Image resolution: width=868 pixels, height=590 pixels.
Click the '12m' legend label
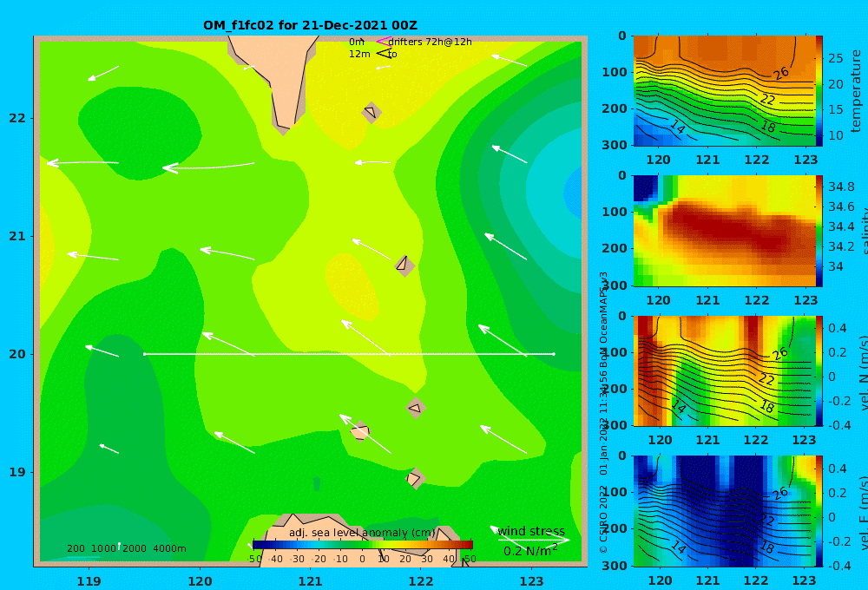pyautogui.click(x=359, y=55)
